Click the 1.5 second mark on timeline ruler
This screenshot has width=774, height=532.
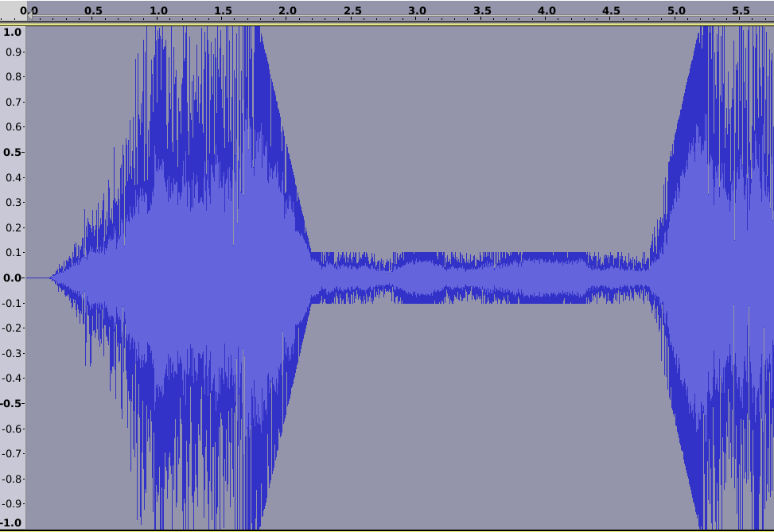click(x=223, y=11)
